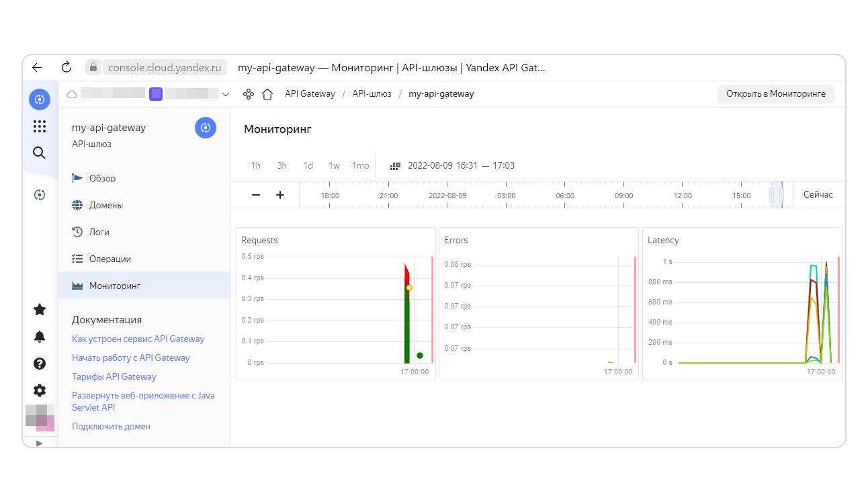Open the link Тарифы API Gateway
The height and width of the screenshot is (502, 868).
coord(114,377)
